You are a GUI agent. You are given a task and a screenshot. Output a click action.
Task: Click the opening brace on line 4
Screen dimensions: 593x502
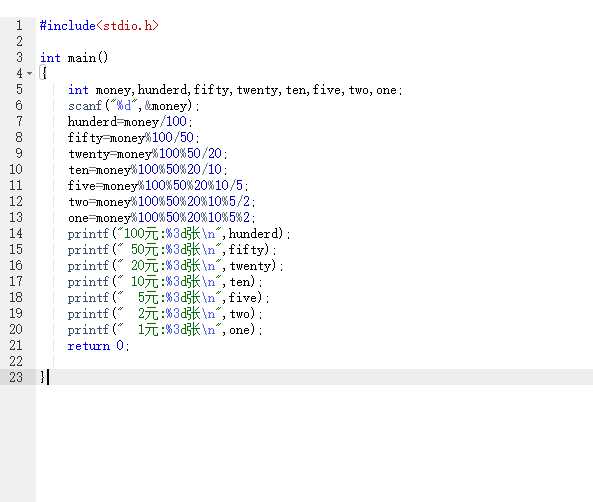point(43,73)
